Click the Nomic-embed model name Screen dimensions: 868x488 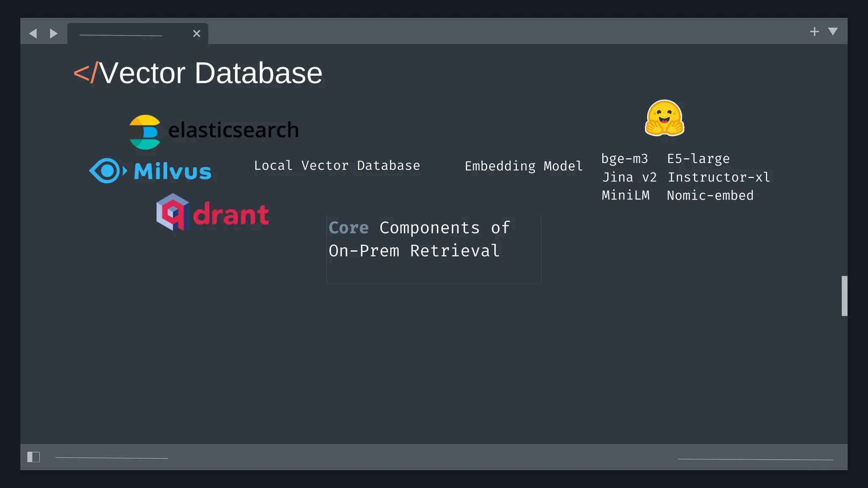pos(710,195)
